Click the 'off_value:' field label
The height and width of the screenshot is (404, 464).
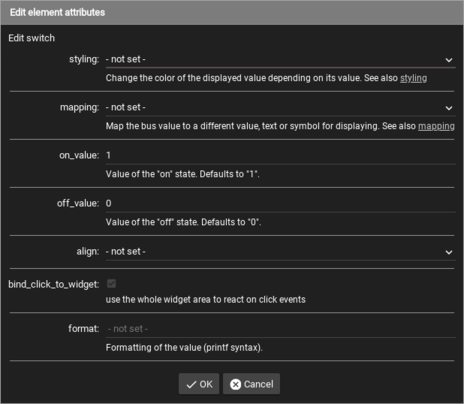click(78, 203)
